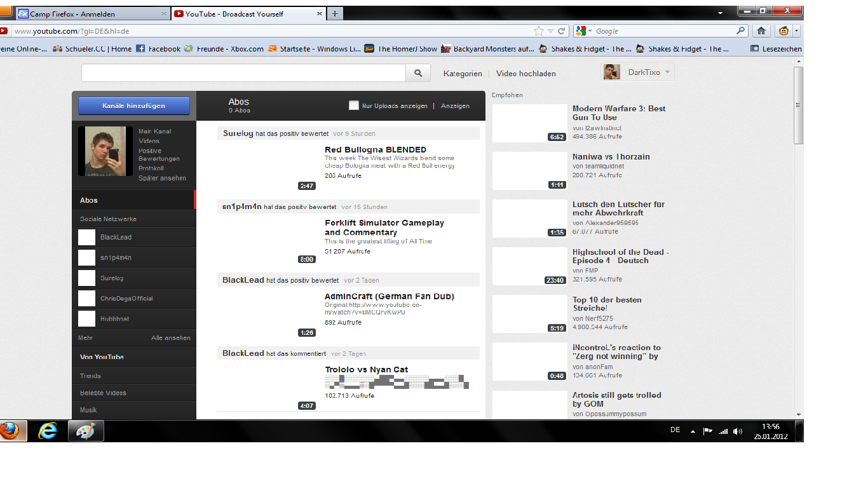The height and width of the screenshot is (488, 868).
Task: Open recommended video Naniwa vs Thorzain
Action: pos(611,157)
